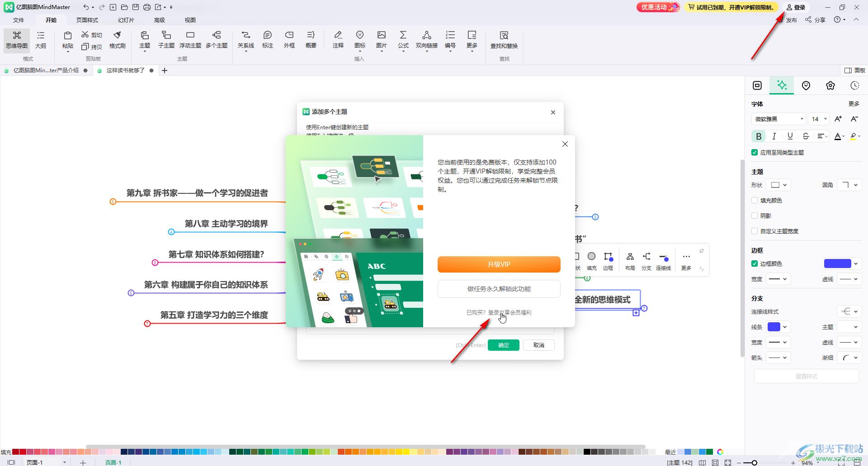Open 查找和替换 find and replace
868x466 pixels.
[504, 40]
